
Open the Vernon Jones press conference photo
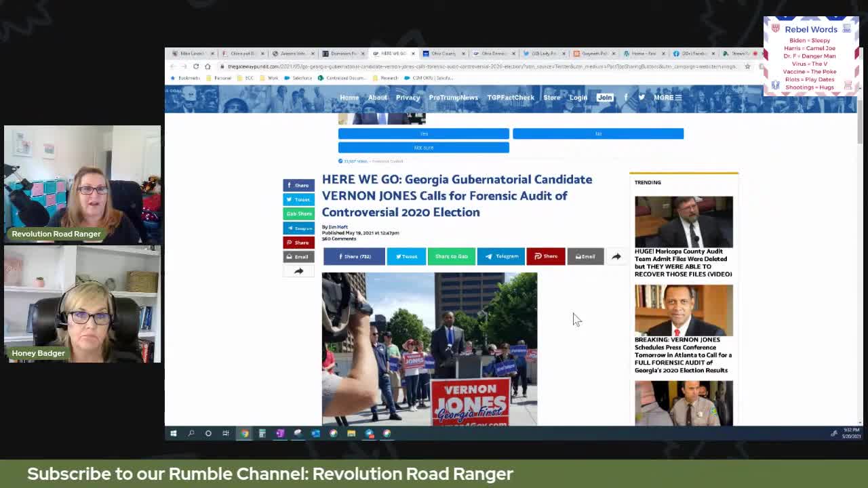[429, 349]
